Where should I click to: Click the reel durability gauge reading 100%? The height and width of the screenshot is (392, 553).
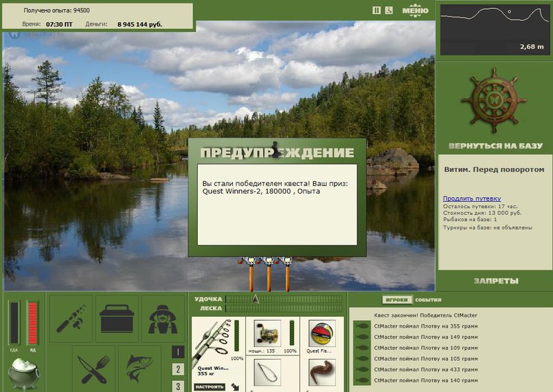tap(292, 333)
